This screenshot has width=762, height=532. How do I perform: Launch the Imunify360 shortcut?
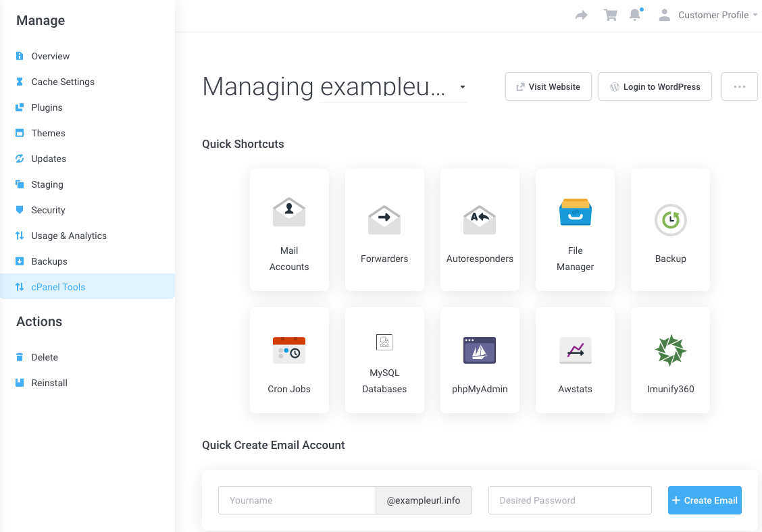coord(670,360)
